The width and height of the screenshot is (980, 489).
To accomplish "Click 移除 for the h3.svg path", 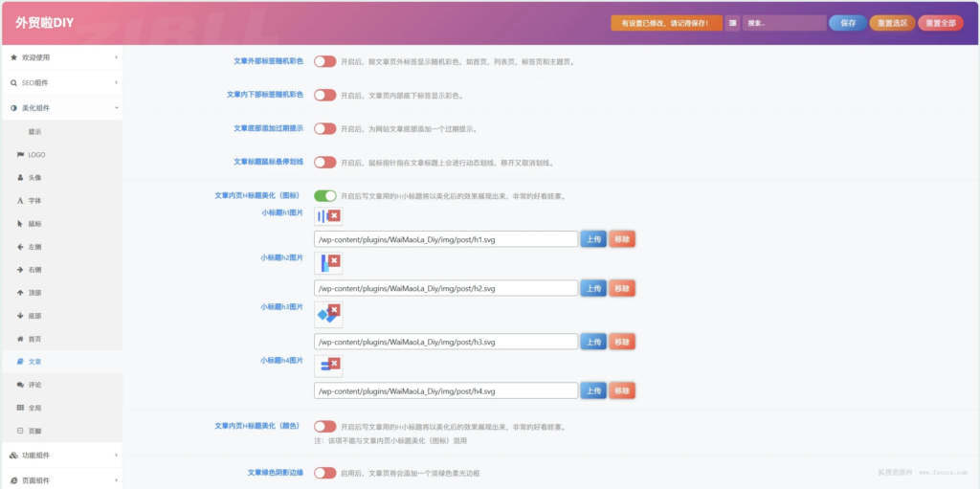I will pyautogui.click(x=622, y=342).
